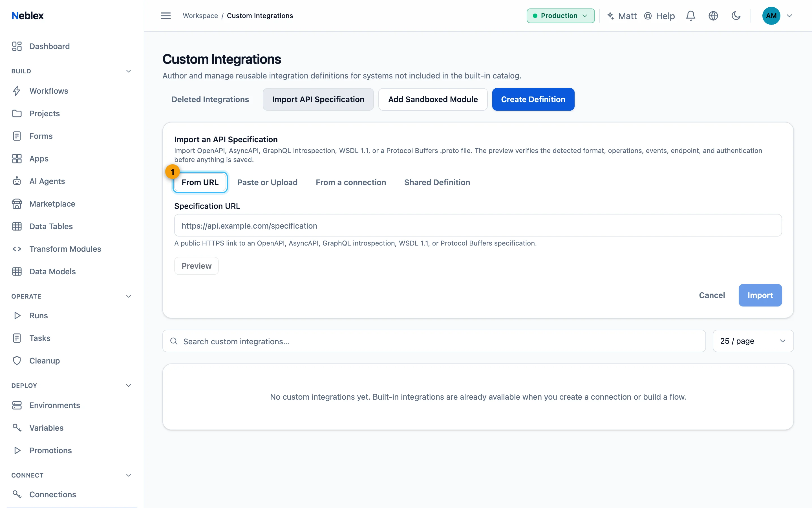This screenshot has width=812, height=508.
Task: Click Add Sandboxed Module button
Action: click(x=433, y=99)
